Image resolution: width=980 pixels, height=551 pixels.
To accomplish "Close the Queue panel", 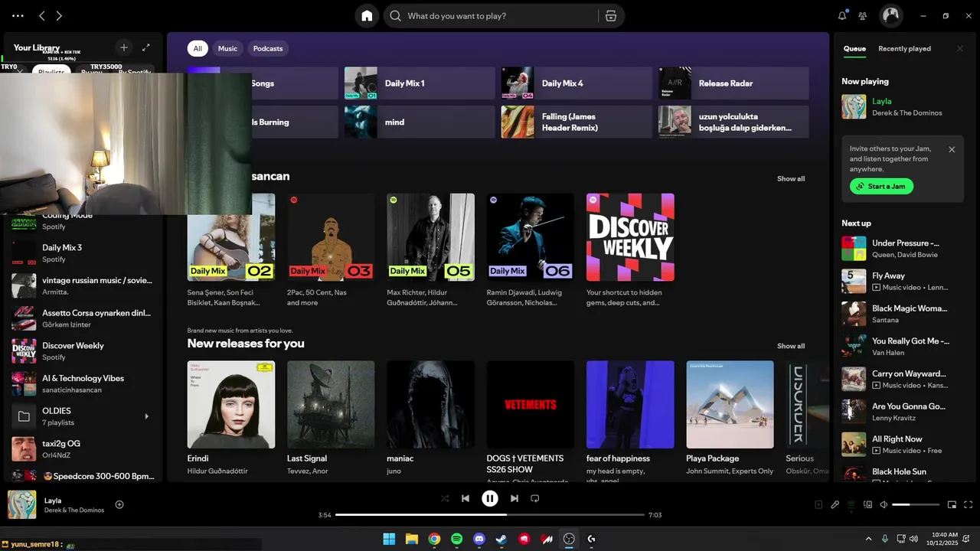I will [960, 48].
